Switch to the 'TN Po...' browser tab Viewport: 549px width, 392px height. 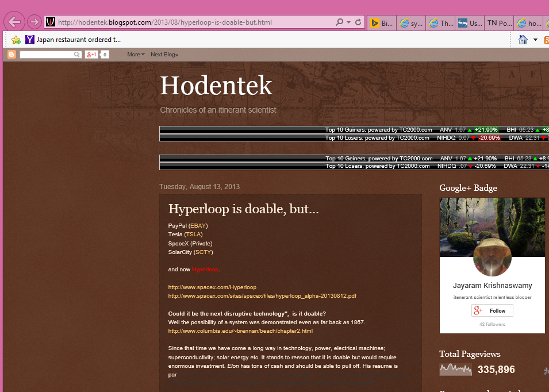tap(500, 23)
